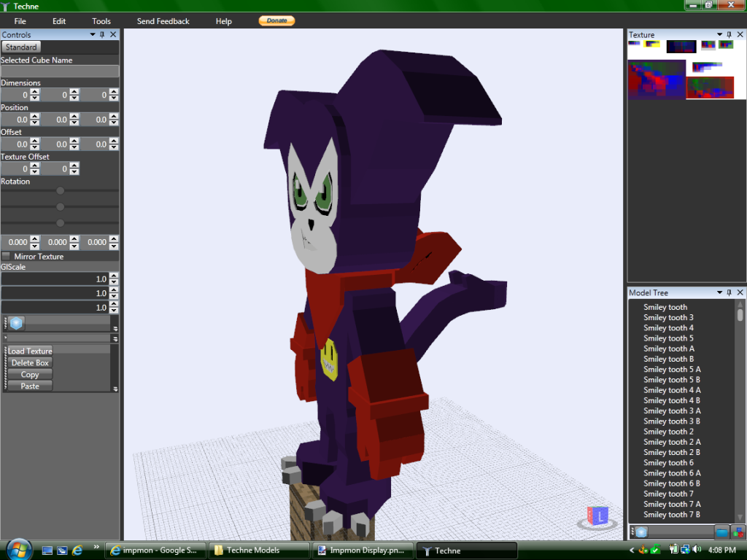Select Smiley tooth 2 in Model Tree
The image size is (747, 560).
(668, 432)
